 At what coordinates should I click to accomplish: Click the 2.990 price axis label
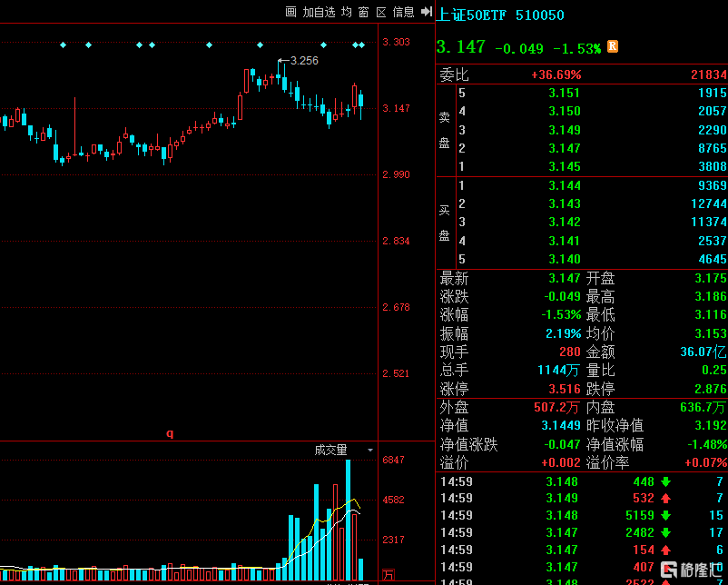click(x=396, y=174)
